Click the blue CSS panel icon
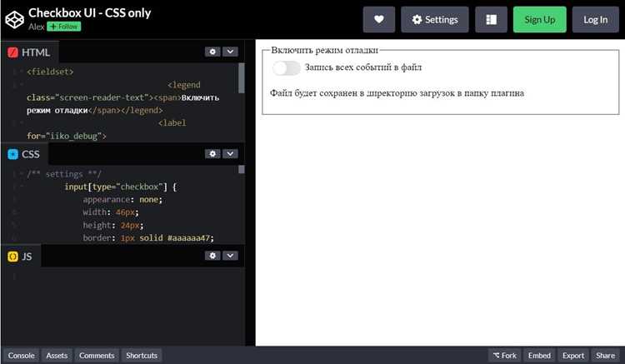 tap(12, 154)
